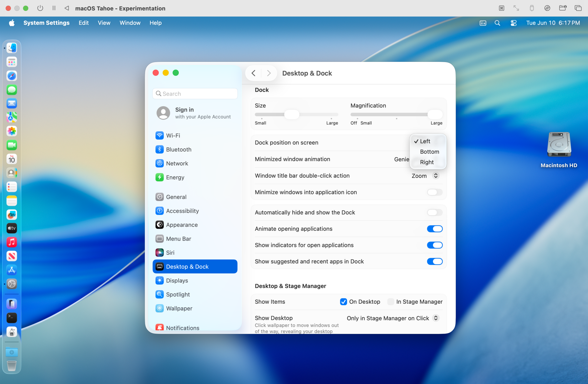This screenshot has width=588, height=384.
Task: Open Control Center in menu bar
Action: click(513, 23)
